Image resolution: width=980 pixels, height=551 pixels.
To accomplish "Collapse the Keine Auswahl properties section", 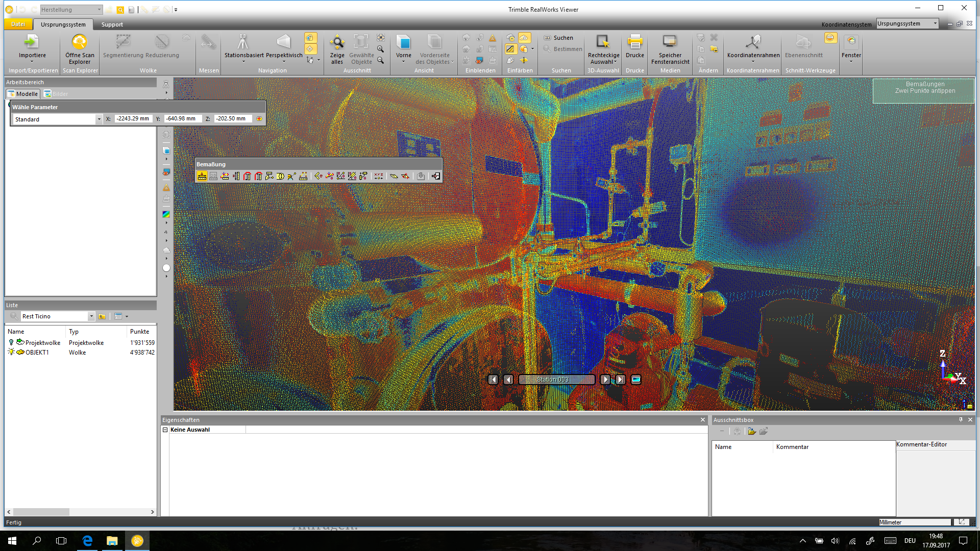I will tap(165, 430).
